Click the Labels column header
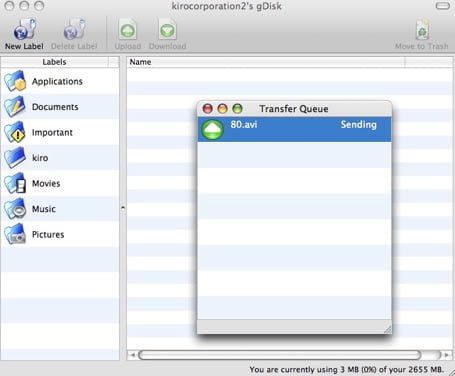 coord(54,62)
